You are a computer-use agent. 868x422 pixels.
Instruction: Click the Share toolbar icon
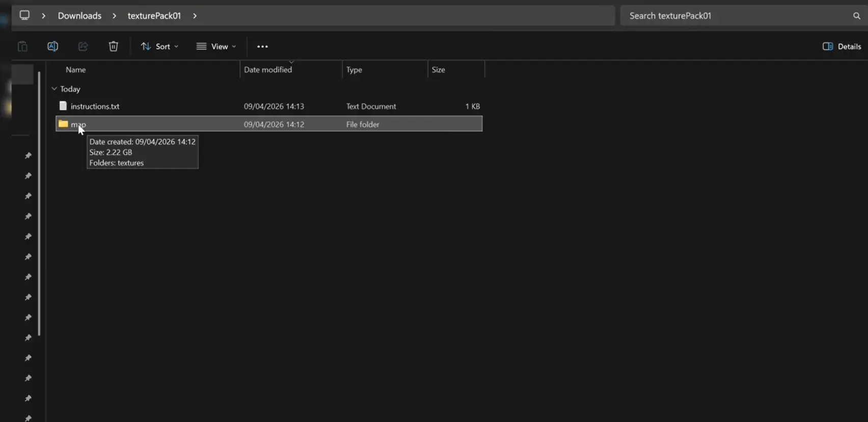tap(83, 46)
